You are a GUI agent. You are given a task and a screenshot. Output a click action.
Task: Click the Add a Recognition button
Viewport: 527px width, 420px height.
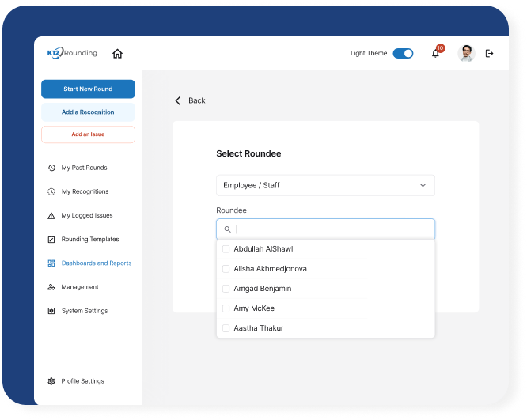tap(88, 112)
